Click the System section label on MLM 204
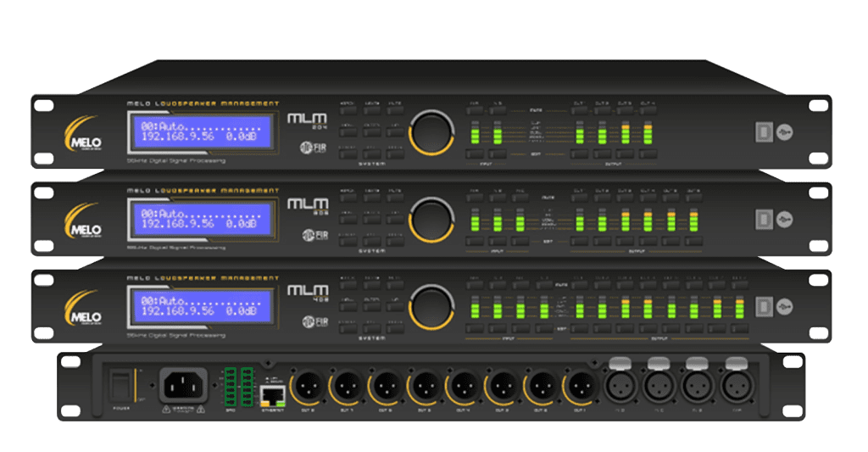The image size is (868, 452). tap(371, 164)
